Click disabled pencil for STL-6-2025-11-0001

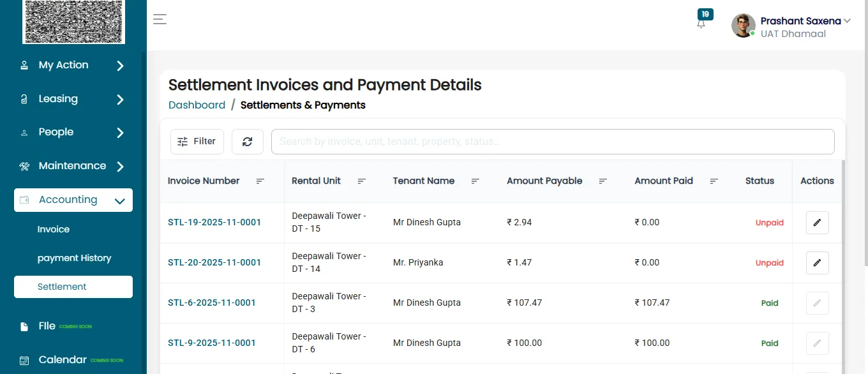(817, 303)
